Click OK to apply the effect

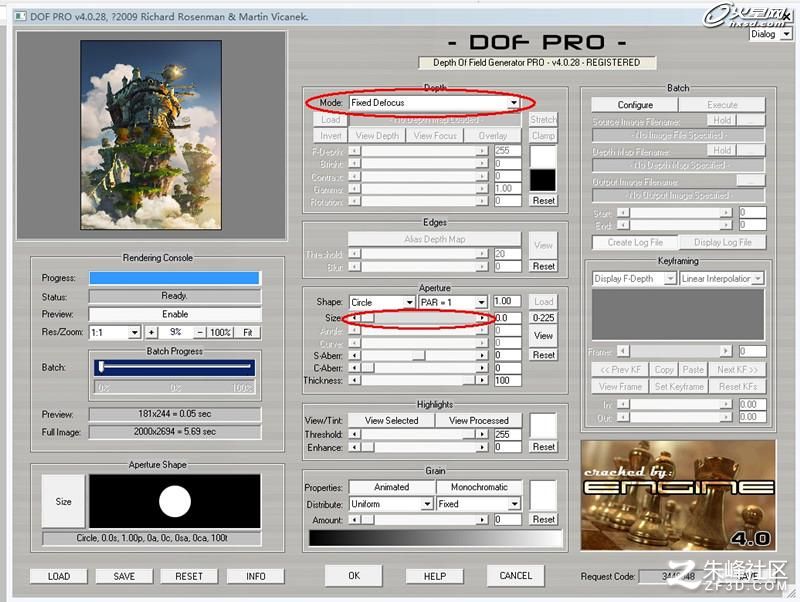tap(354, 576)
